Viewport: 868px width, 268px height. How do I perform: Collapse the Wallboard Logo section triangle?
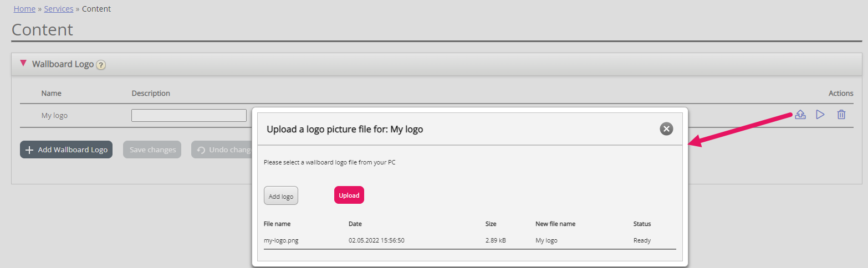(x=23, y=63)
